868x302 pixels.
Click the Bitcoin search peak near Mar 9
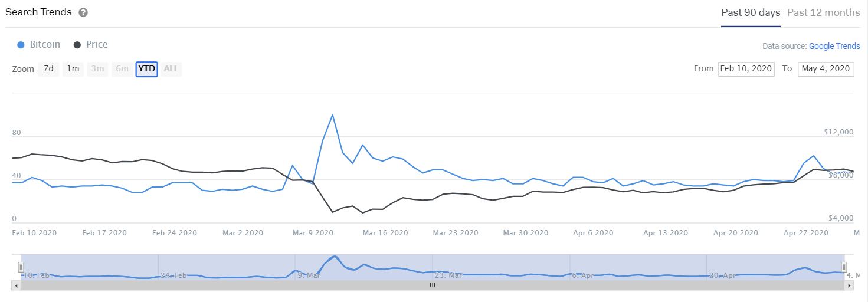tap(333, 114)
